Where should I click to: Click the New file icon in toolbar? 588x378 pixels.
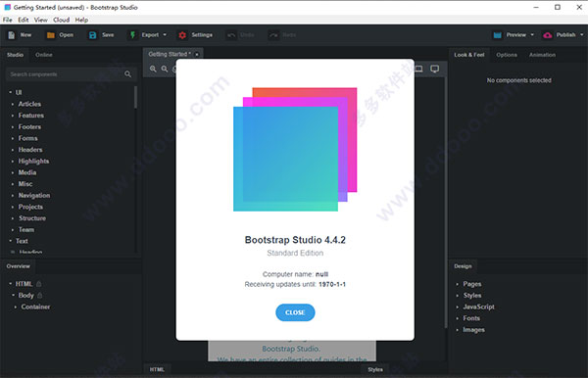tap(11, 35)
